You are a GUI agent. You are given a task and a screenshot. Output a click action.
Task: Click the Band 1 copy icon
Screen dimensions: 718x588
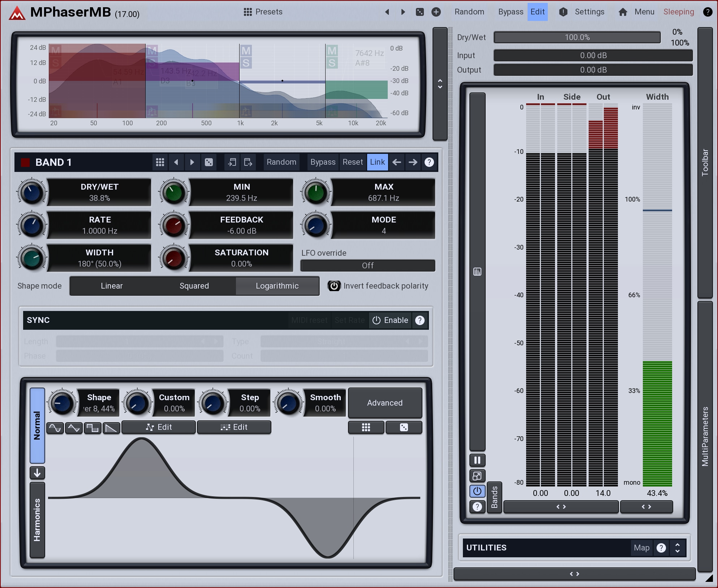coord(232,162)
